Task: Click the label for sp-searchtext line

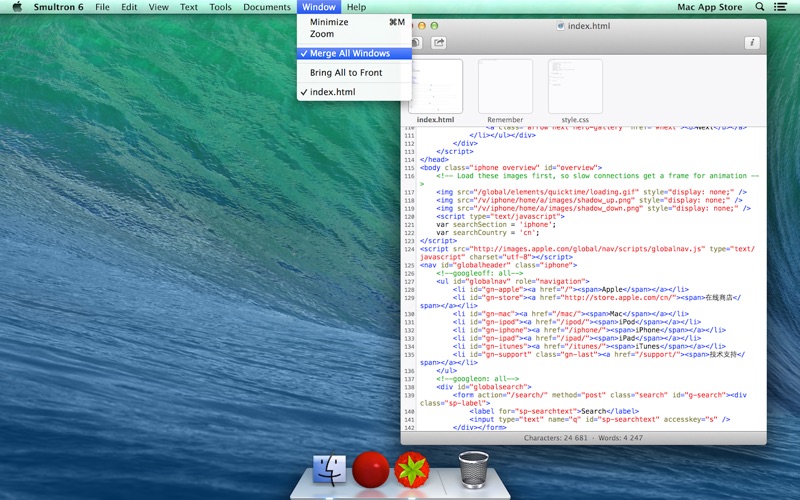Action: click(554, 411)
